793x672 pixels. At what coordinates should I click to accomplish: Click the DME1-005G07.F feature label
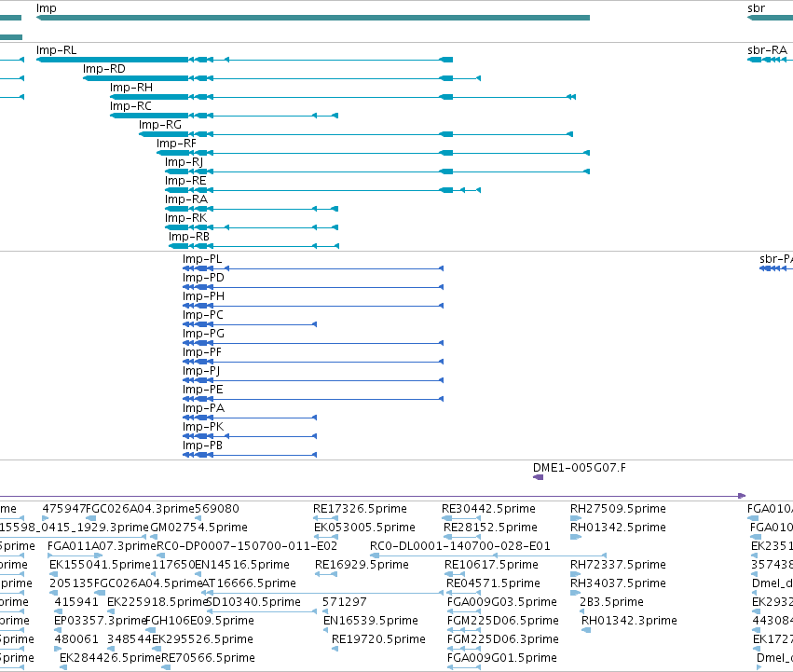coord(579,468)
